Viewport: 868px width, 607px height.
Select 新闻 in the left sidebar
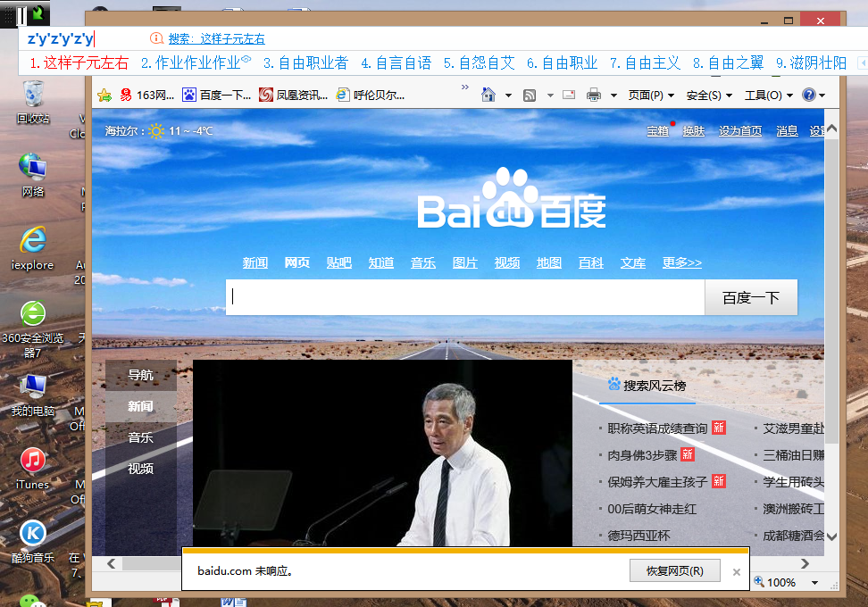[141, 406]
